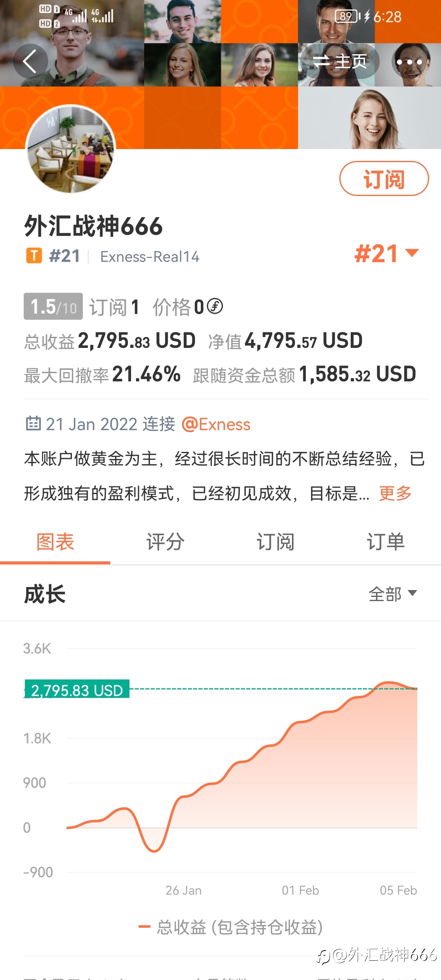The height and width of the screenshot is (980, 441).
Task: Tap the calendar icon before 21 Jan 2022
Action: pyautogui.click(x=33, y=423)
